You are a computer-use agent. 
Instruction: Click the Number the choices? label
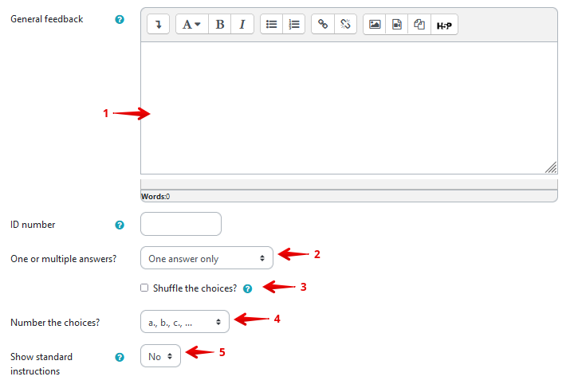coord(55,323)
